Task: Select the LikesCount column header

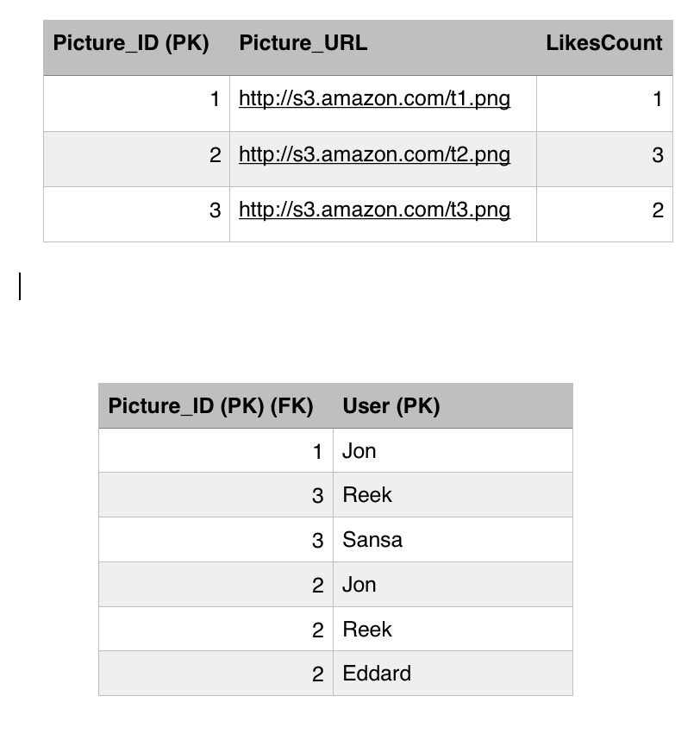Action: 603,44
